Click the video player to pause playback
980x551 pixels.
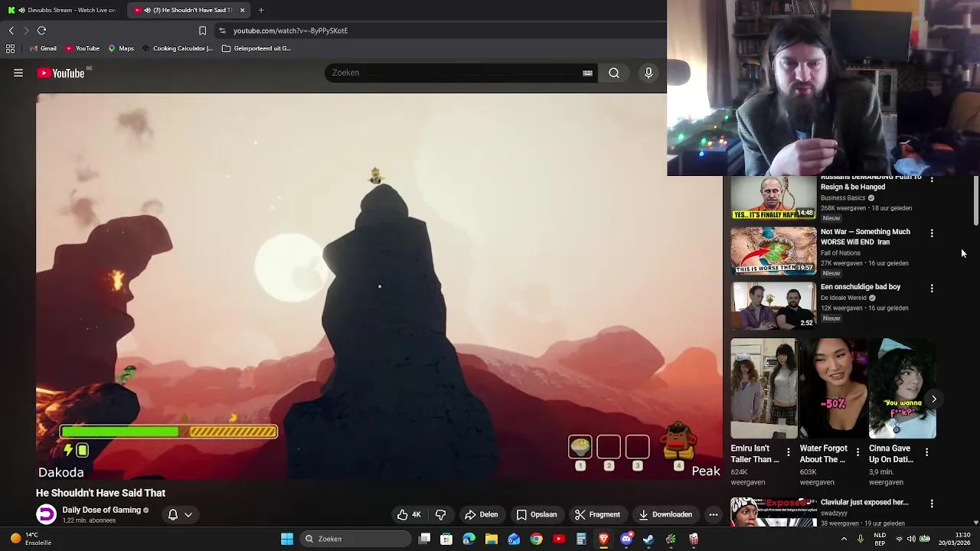tap(379, 286)
